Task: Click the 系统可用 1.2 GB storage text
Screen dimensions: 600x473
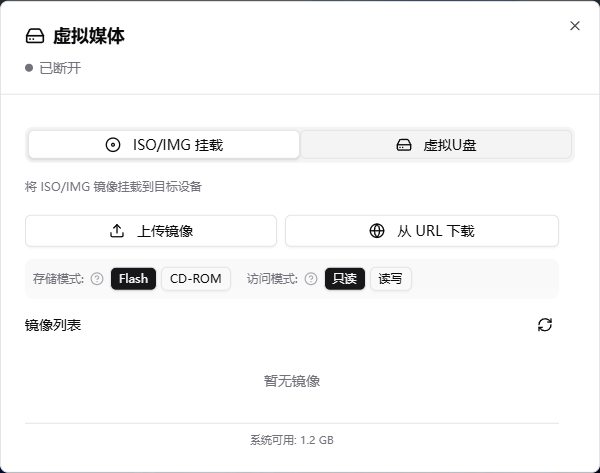Action: click(x=292, y=440)
